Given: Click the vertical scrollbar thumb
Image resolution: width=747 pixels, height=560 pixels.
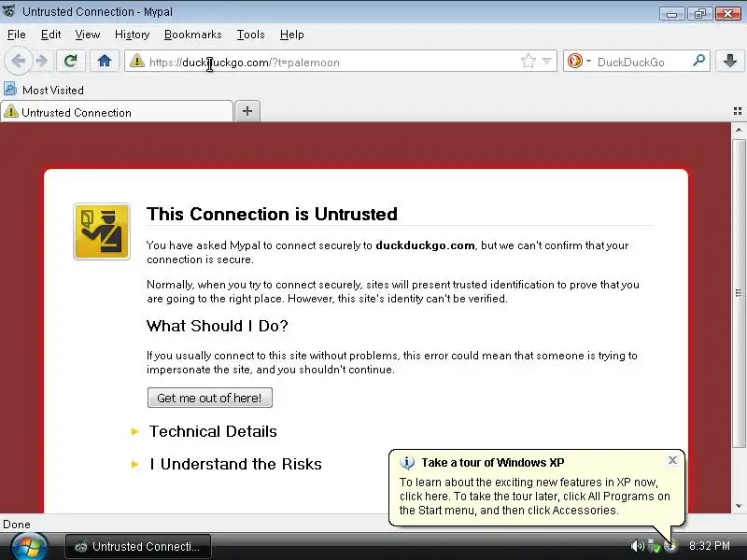Looking at the screenshot, I should pyautogui.click(x=739, y=293).
